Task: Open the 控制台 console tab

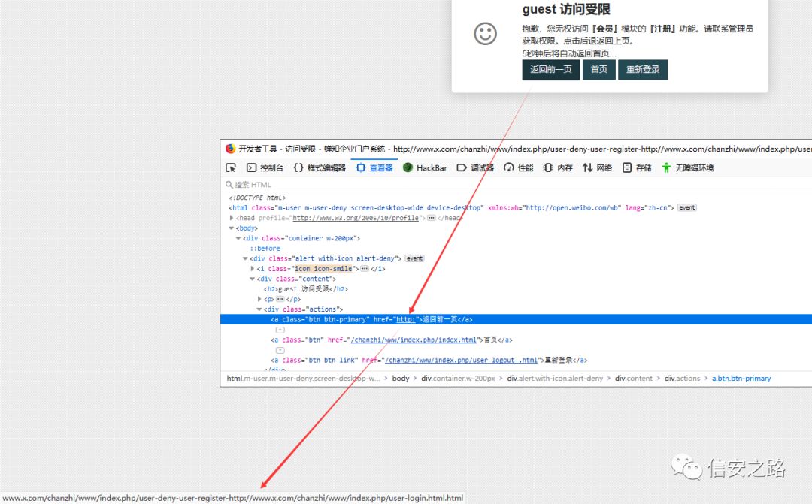Action: (265, 167)
